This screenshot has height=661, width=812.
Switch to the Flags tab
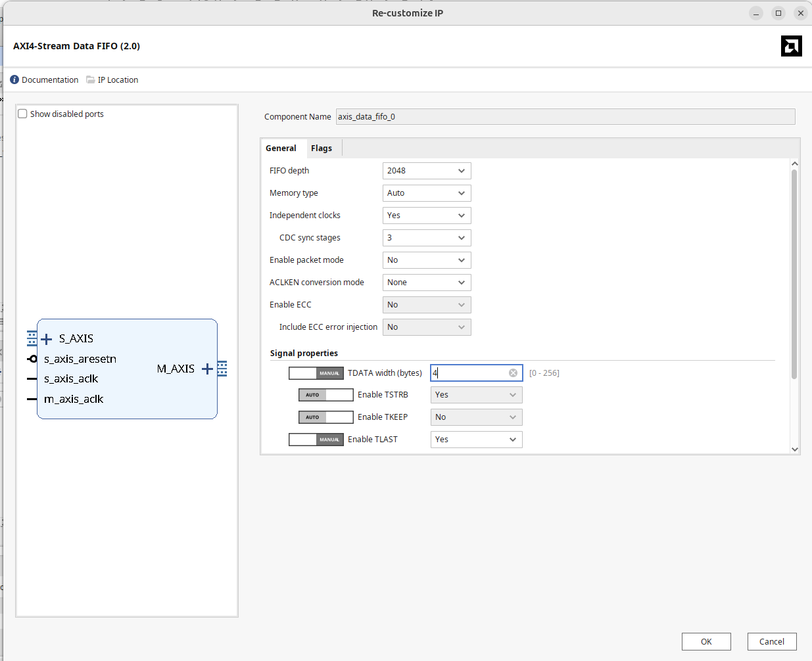click(322, 148)
